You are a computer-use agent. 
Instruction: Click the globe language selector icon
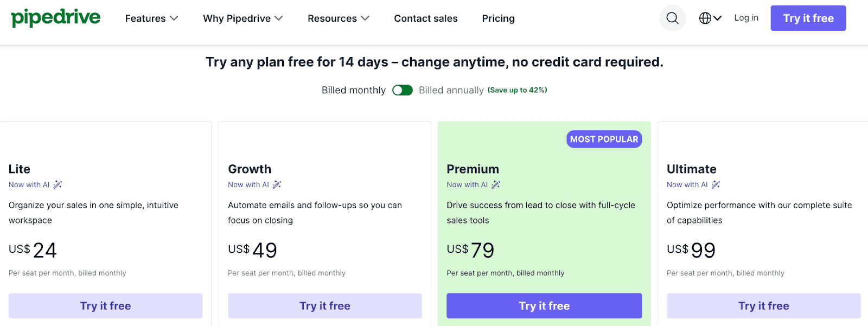click(x=705, y=18)
